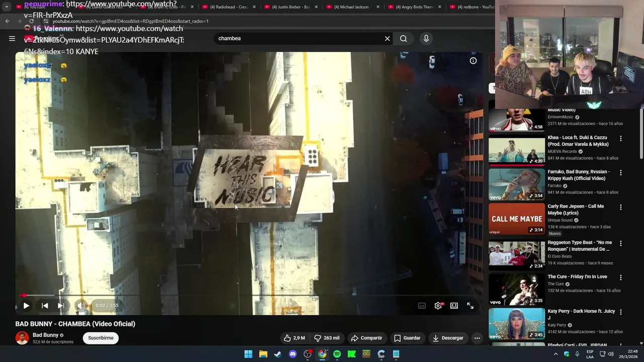The width and height of the screenshot is (644, 362).
Task: Open Kick app from the taskbar
Action: point(352,354)
